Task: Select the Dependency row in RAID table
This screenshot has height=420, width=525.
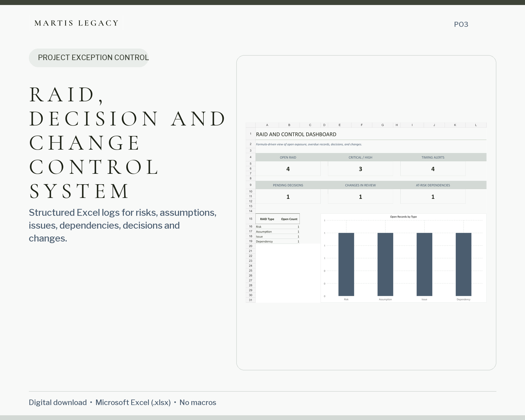Action: pos(278,241)
